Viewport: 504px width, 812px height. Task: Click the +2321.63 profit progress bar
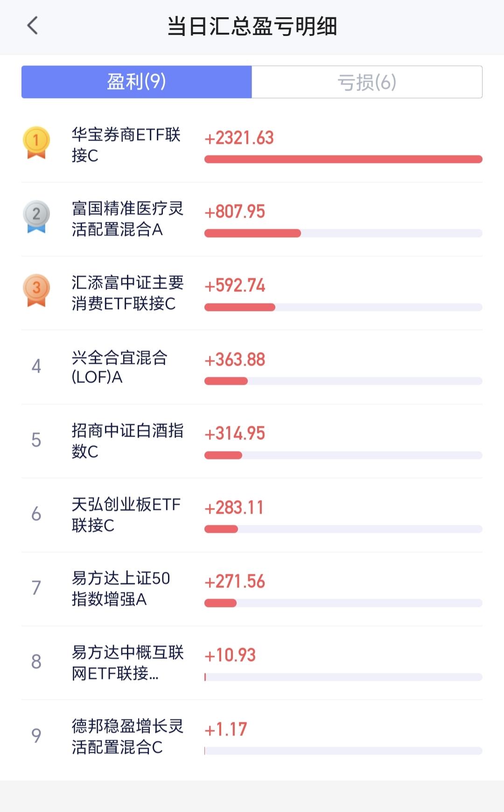pos(343,159)
